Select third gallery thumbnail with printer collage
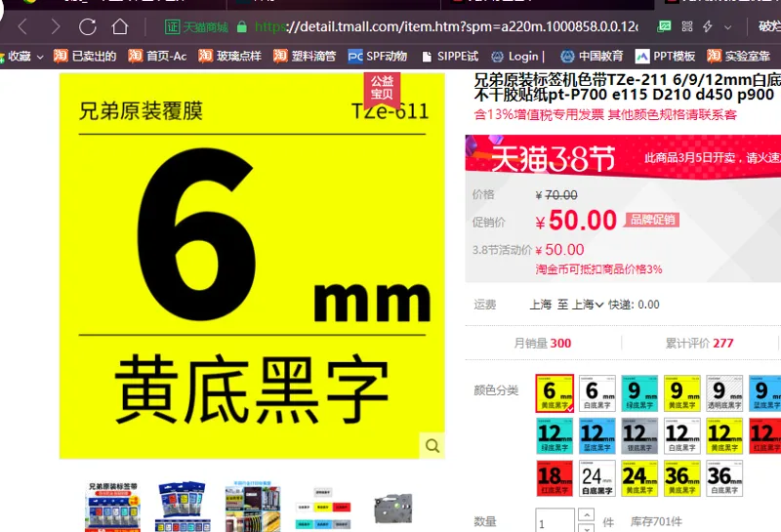Screen dimensions: 781x532 point(253,507)
